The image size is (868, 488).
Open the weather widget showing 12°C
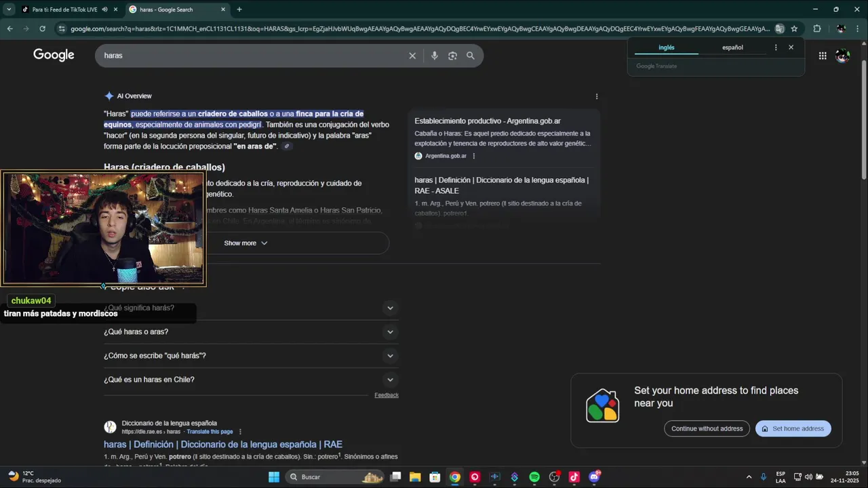coord(34,477)
